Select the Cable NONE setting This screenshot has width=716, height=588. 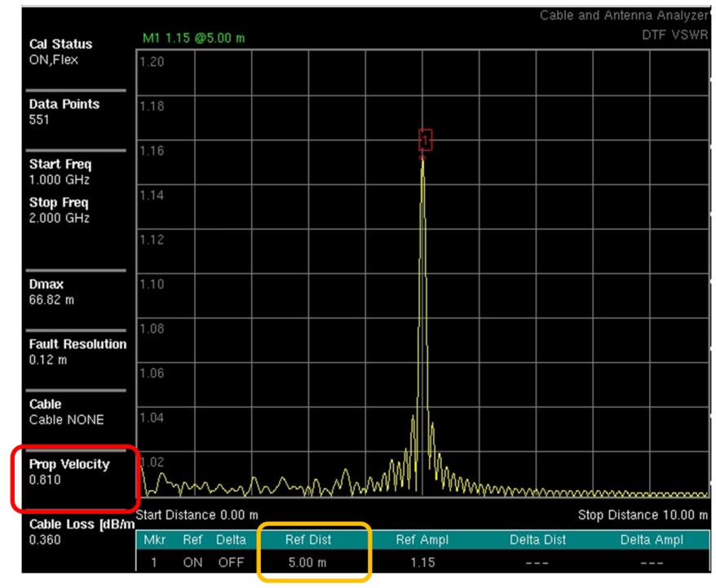click(67, 419)
